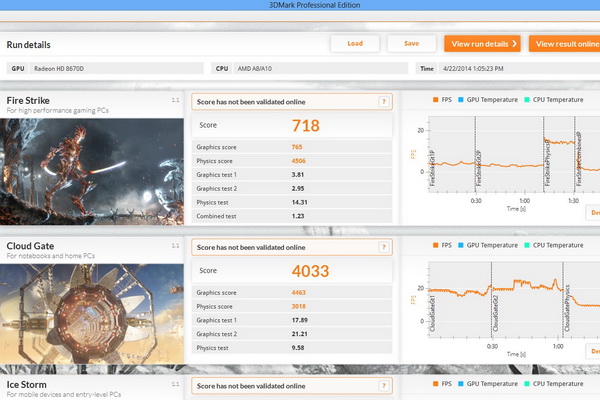Click the Cloud Gate score 4033
This screenshot has width=600, height=400.
point(310,271)
